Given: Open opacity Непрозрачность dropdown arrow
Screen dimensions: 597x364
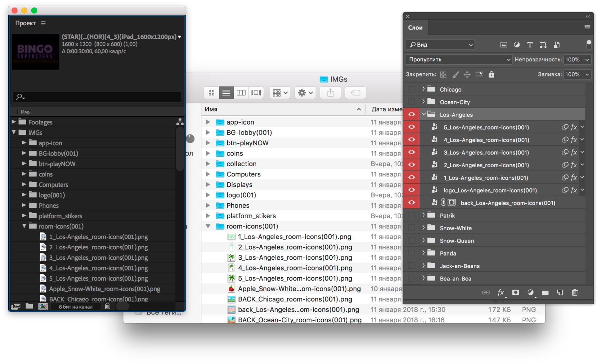Looking at the screenshot, I should pos(587,59).
